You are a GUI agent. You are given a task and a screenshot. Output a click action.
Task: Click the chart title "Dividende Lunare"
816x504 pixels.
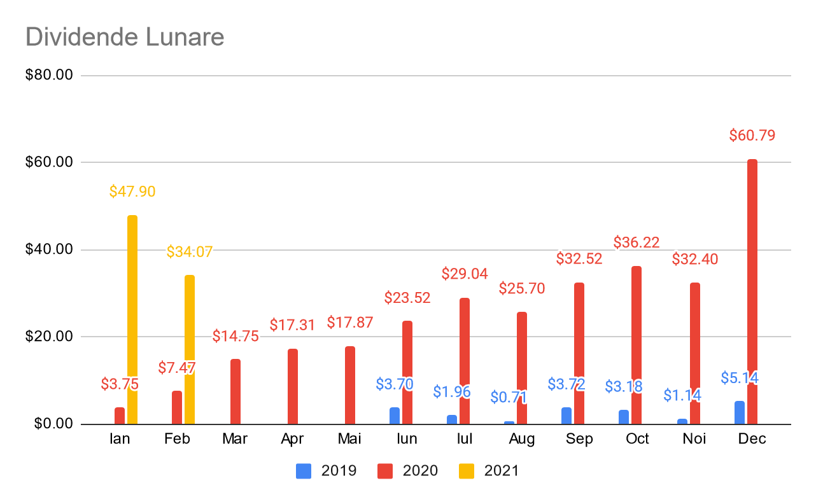point(125,38)
